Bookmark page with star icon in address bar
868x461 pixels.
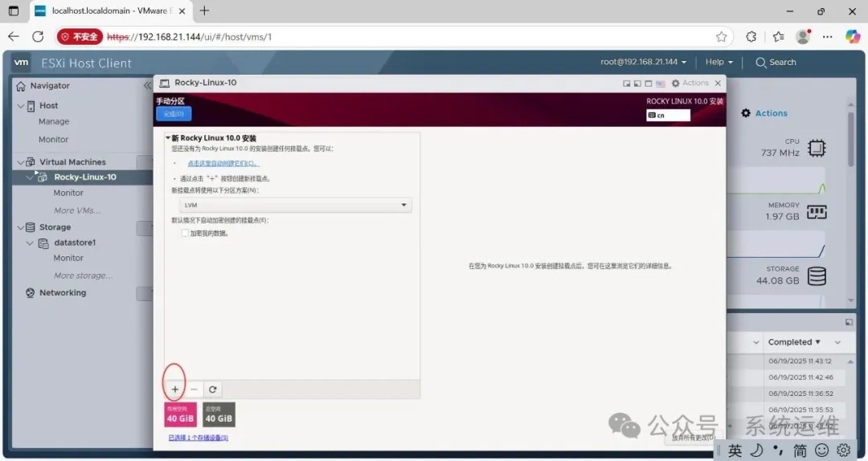(x=721, y=36)
